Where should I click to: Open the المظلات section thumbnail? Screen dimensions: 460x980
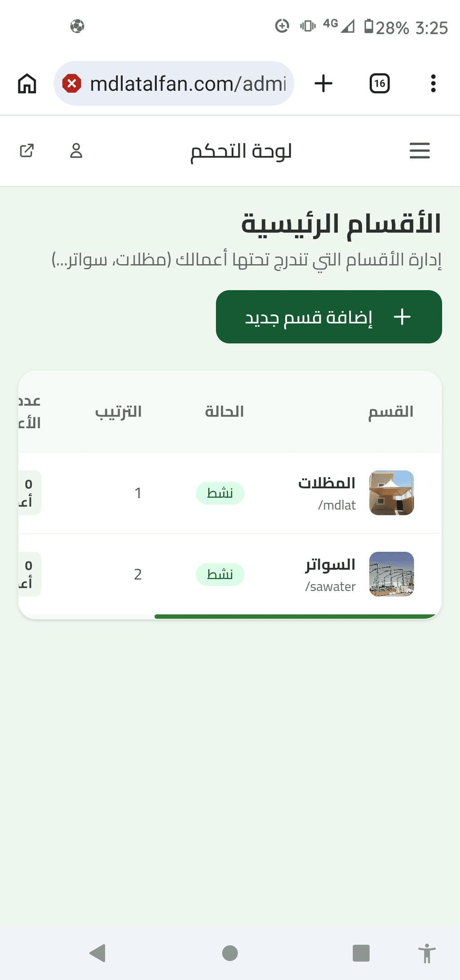391,492
